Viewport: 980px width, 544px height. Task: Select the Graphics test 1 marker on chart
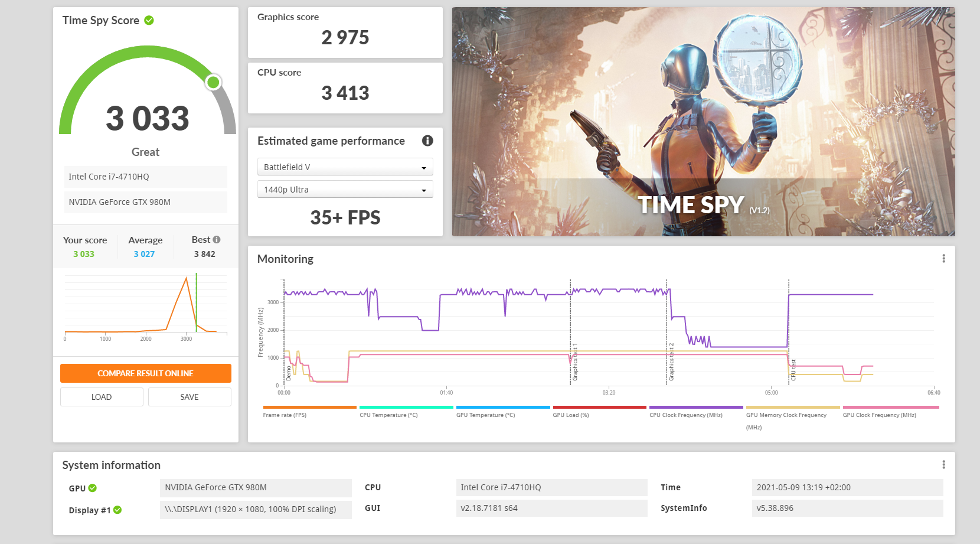[575, 362]
